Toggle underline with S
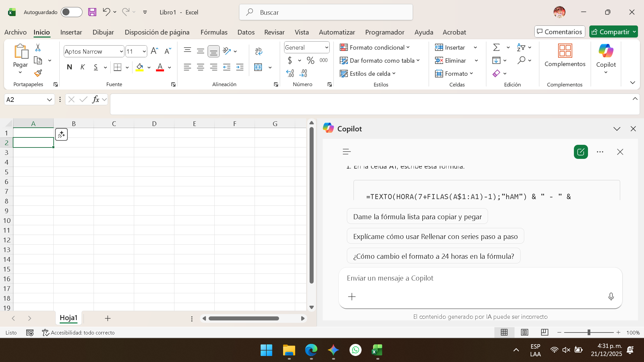644x362 pixels. click(96, 67)
